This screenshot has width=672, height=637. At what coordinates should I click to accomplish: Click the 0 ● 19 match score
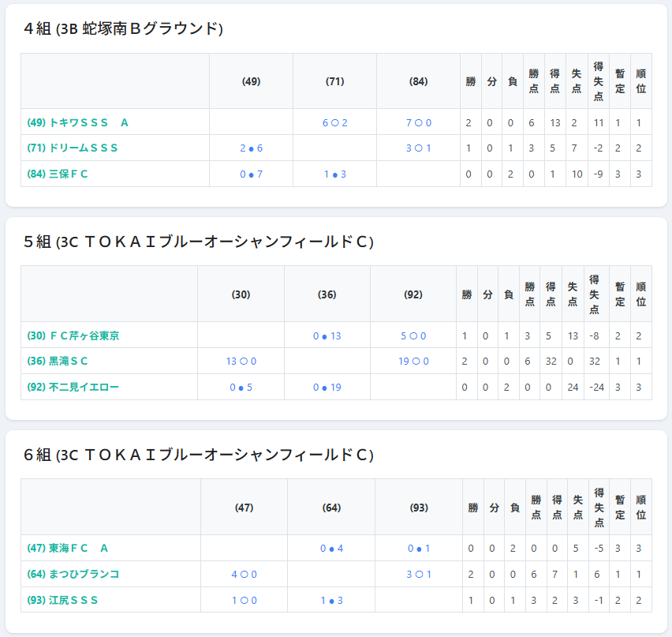(x=327, y=387)
